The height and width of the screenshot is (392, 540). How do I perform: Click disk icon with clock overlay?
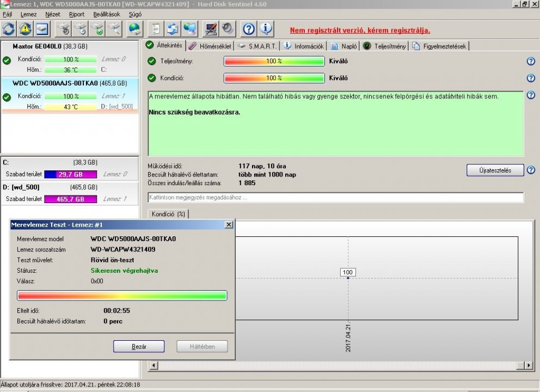[x=80, y=29]
